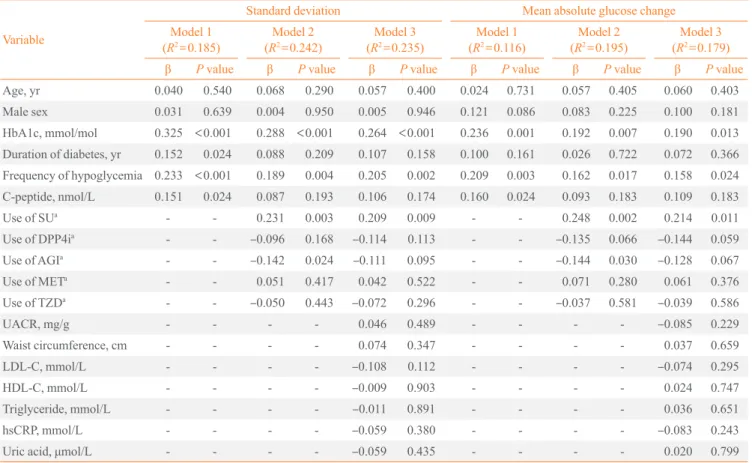Select the 0.799 value in Uric acid row
752x463 pixels.
click(x=725, y=451)
